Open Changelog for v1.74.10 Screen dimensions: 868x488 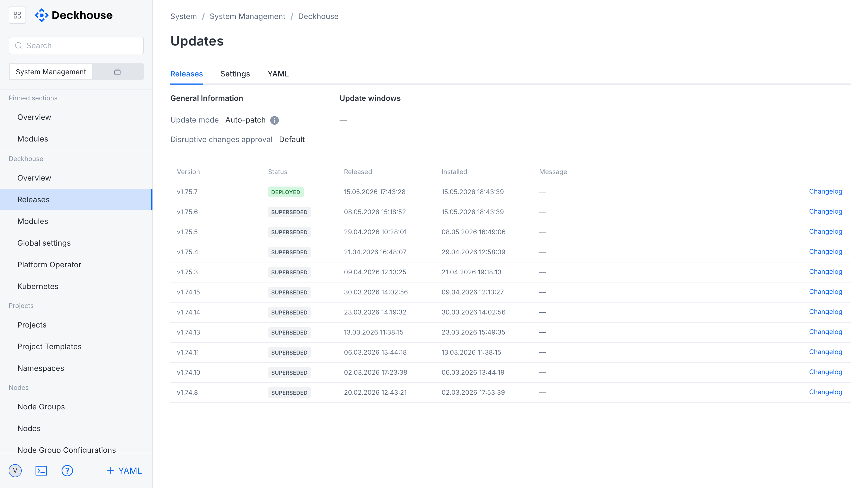(x=825, y=372)
